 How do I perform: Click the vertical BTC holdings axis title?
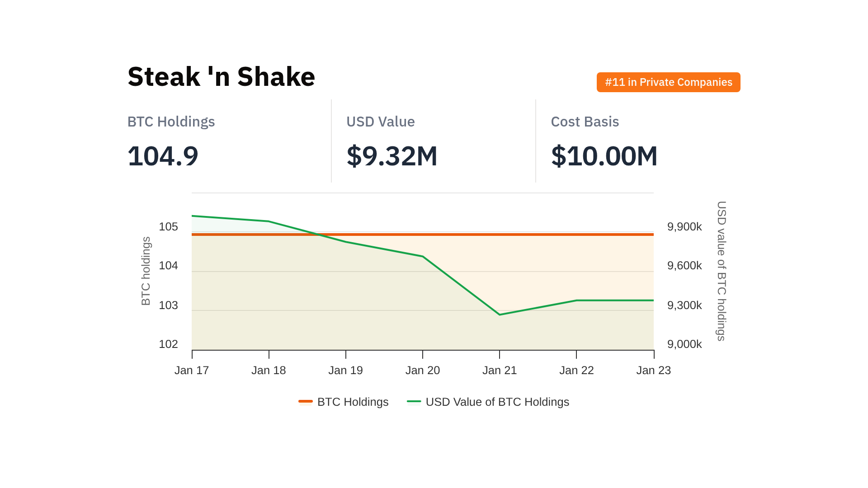[146, 271]
